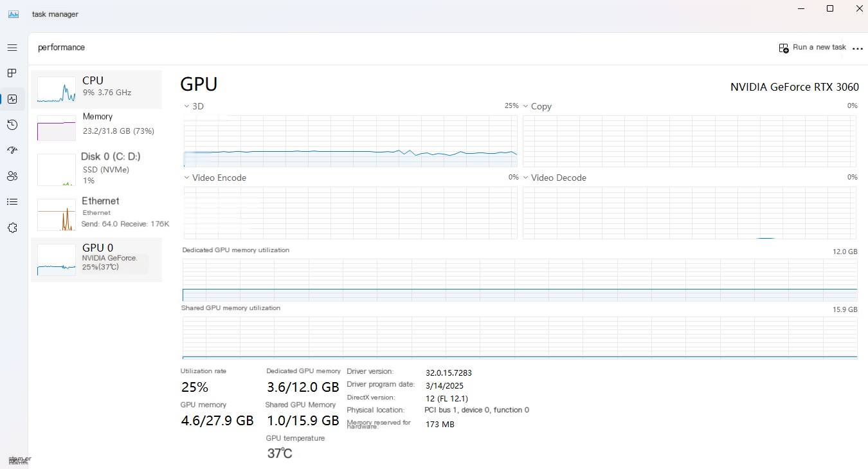
Task: Click the 3D utilization graph
Action: pyautogui.click(x=350, y=141)
